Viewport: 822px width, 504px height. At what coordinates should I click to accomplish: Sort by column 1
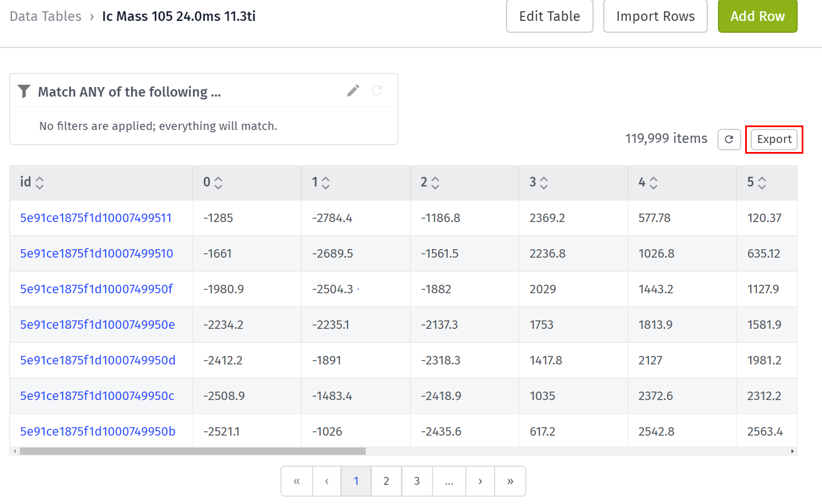[326, 183]
